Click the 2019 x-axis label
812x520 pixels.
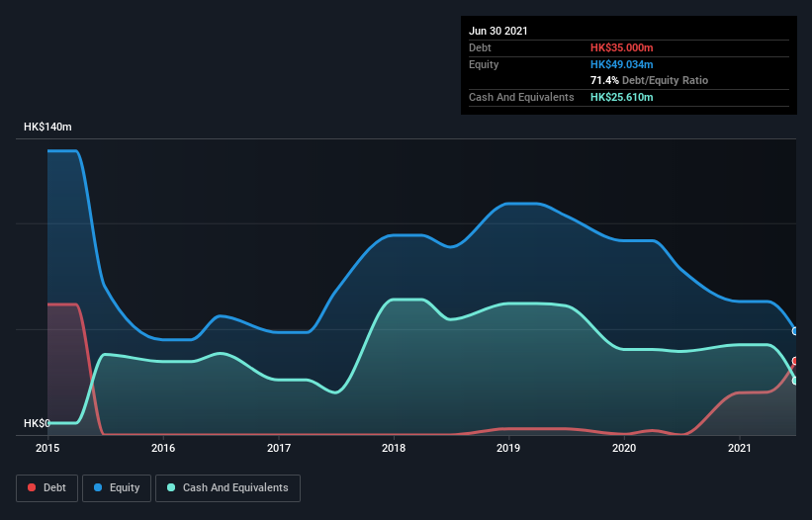[x=508, y=449]
